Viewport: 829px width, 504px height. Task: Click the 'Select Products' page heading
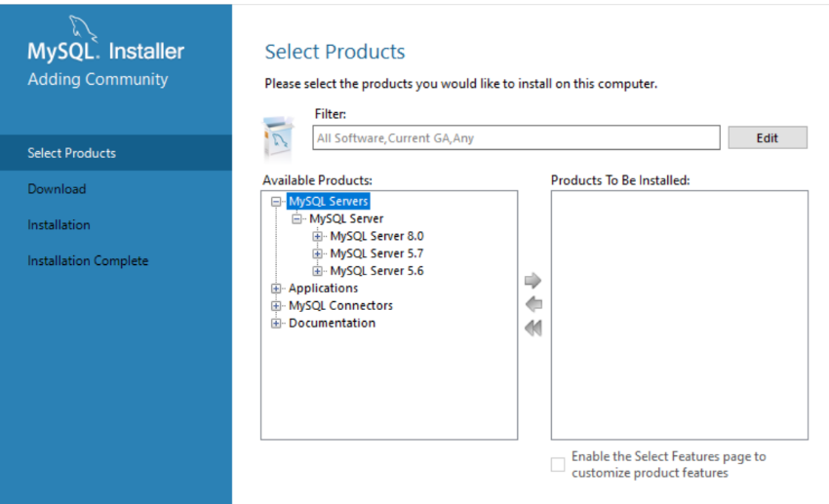[x=335, y=52]
